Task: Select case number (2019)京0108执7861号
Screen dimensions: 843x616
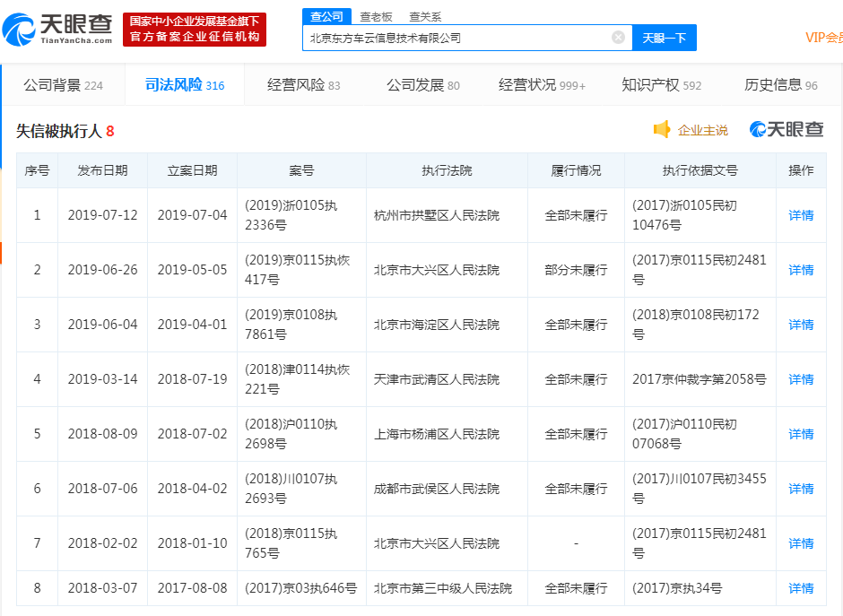Action: point(291,325)
